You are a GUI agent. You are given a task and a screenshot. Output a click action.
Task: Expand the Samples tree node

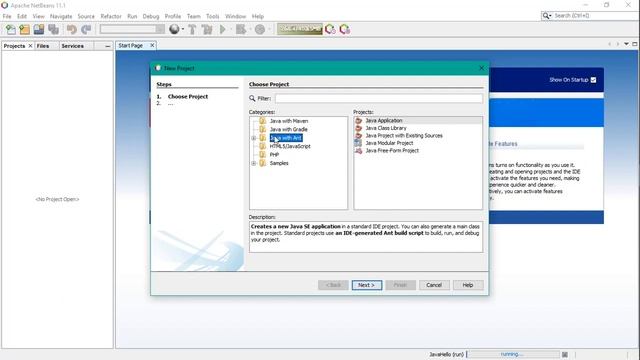(x=253, y=163)
